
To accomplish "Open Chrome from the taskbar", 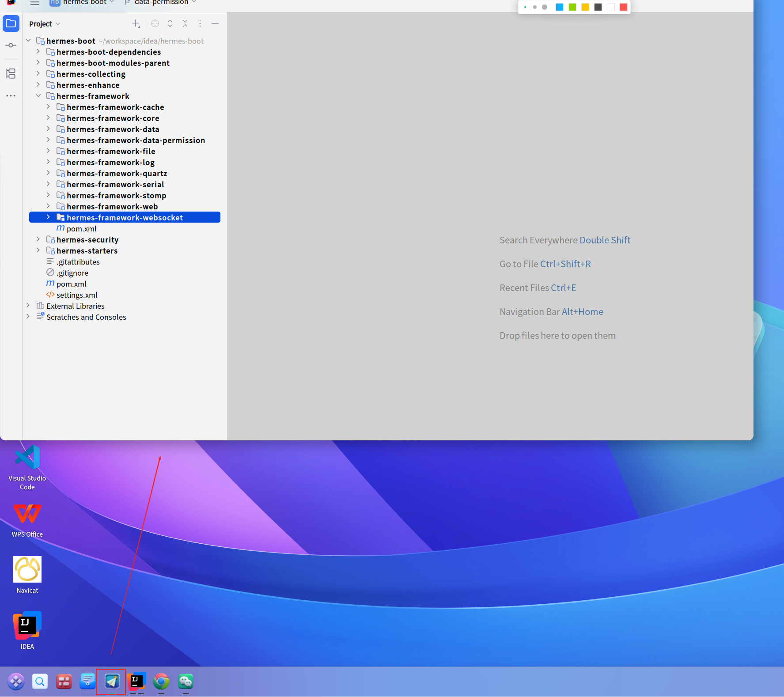I will 161,682.
